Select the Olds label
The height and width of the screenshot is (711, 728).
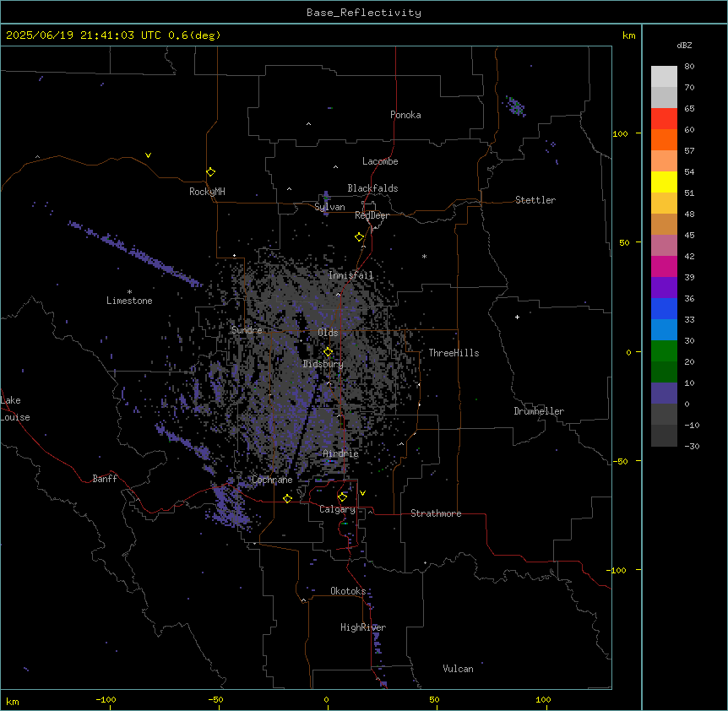coord(328,333)
